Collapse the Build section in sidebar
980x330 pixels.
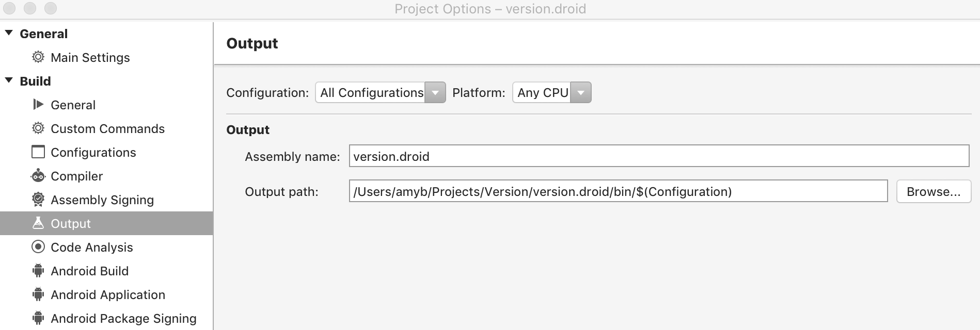coord(9,81)
